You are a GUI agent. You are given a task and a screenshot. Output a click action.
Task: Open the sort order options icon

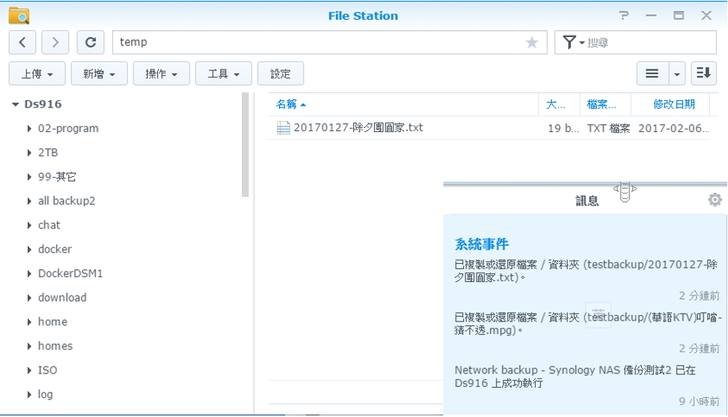[704, 73]
